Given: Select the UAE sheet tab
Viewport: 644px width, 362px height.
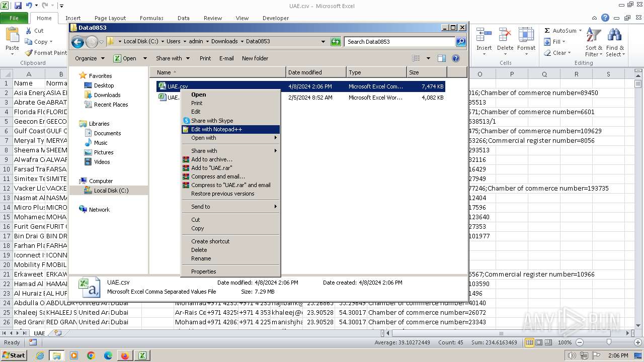Looking at the screenshot, I should 39,333.
